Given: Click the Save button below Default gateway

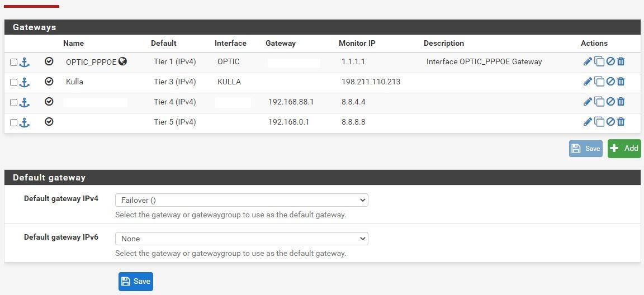Looking at the screenshot, I should point(135,281).
